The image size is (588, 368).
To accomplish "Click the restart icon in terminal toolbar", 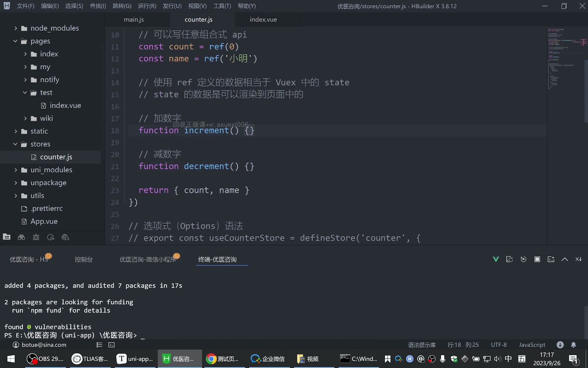I will tap(523, 259).
